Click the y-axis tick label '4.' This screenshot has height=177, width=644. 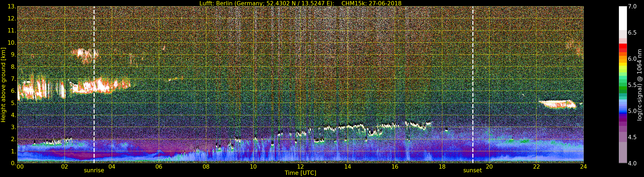[x=14, y=115]
